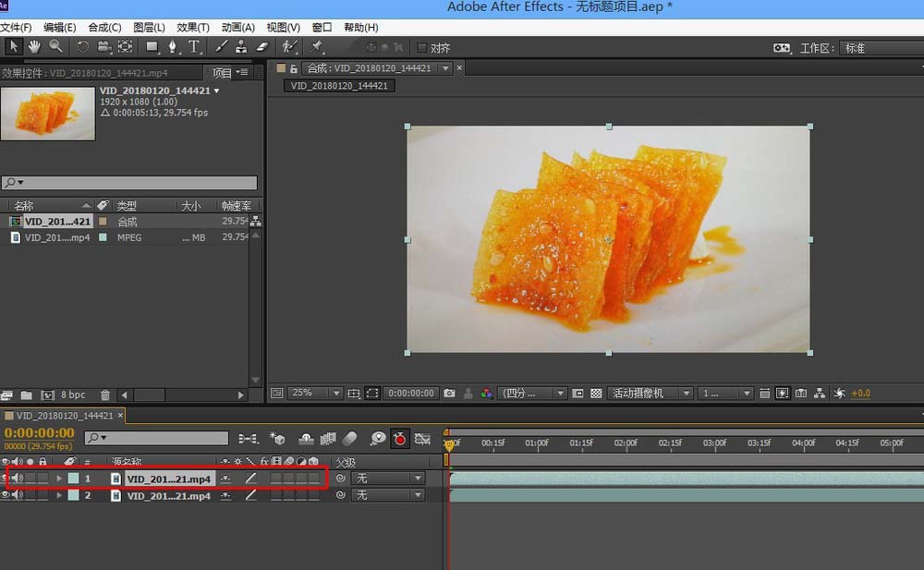The image size is (924, 570).
Task: Open the 25% magnification dropdown
Action: (316, 393)
